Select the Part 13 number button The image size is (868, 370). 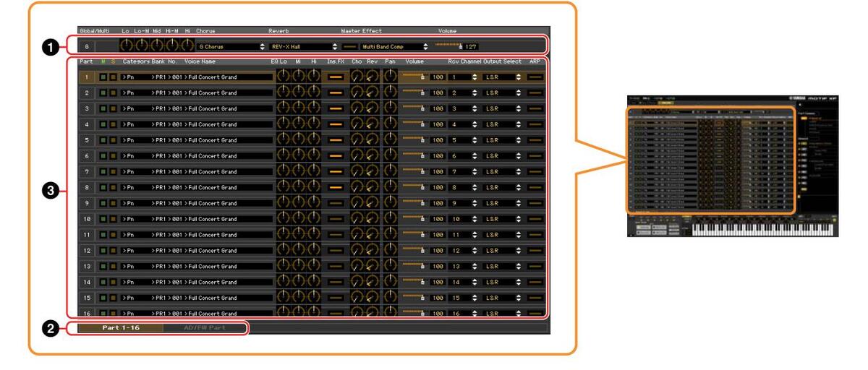pos(87,267)
